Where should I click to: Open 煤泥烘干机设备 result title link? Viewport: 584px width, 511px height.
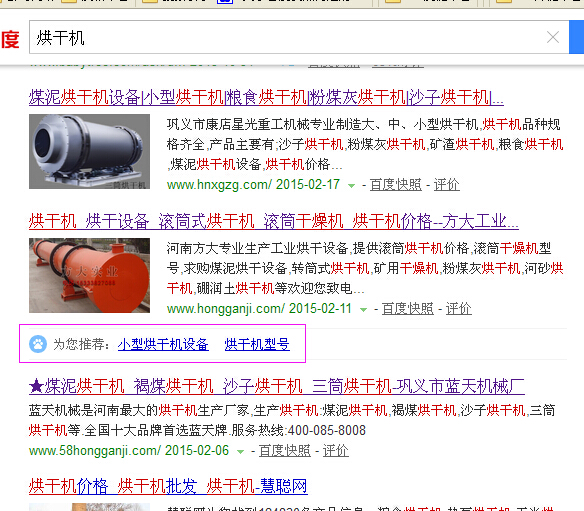click(266, 98)
